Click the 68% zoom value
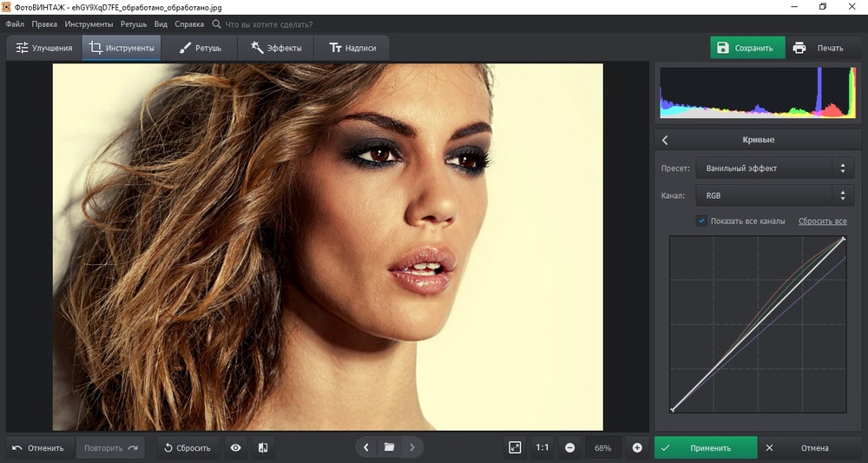 (x=603, y=448)
